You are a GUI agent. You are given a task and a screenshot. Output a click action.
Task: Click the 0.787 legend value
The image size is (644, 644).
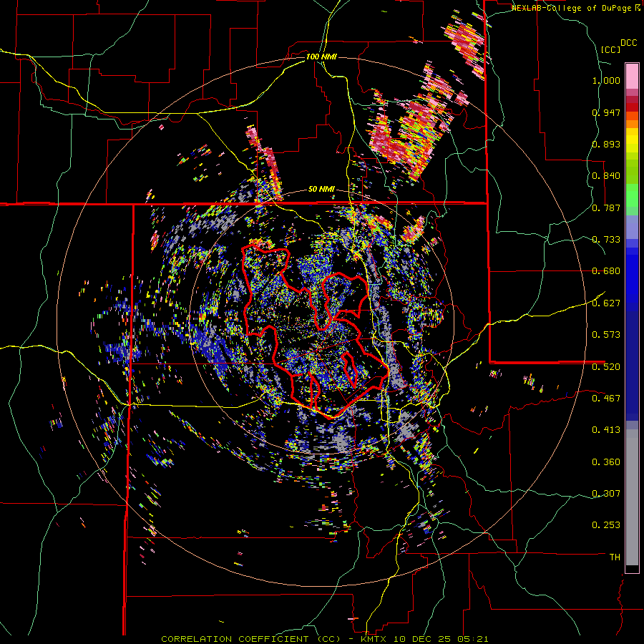pos(606,208)
